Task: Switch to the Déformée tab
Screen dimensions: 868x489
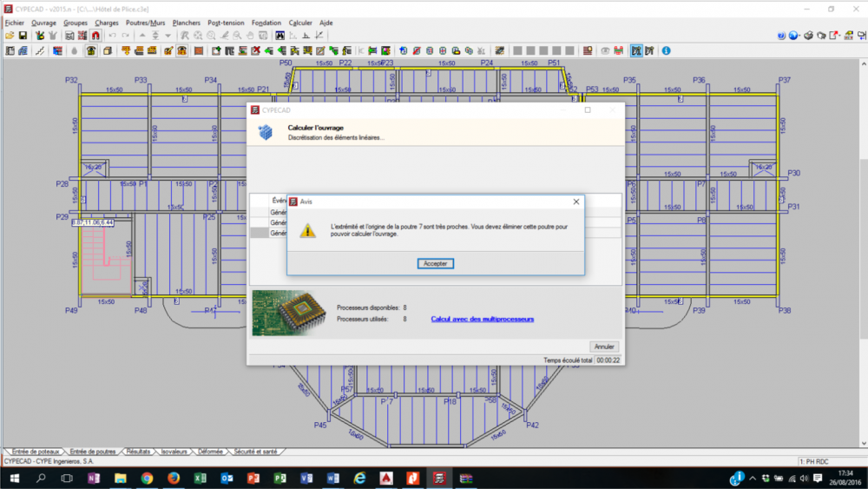Action: [210, 452]
